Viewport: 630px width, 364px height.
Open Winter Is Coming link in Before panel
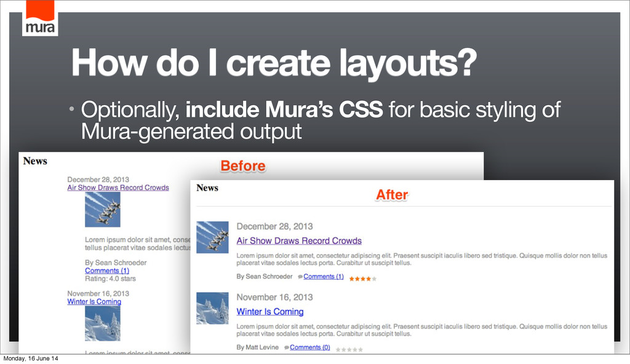pos(94,301)
